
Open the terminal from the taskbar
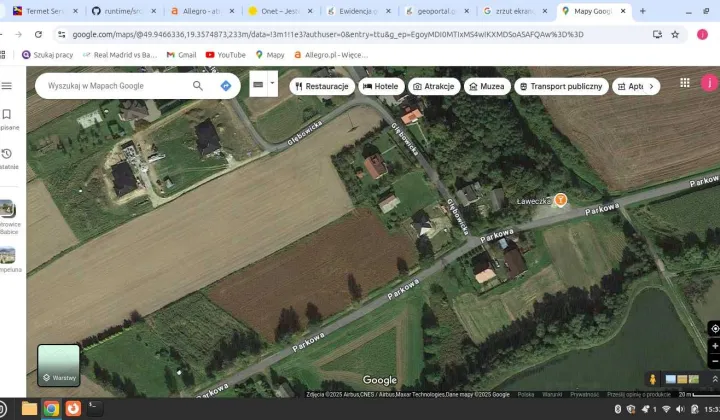click(95, 409)
